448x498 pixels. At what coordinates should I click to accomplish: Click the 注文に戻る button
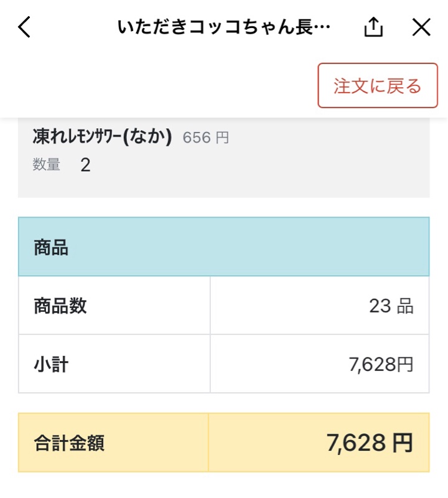(378, 85)
